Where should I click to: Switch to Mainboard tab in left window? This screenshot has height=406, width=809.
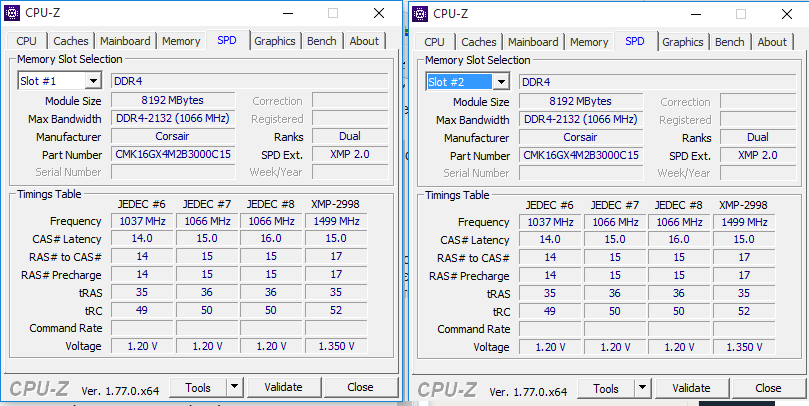click(125, 41)
